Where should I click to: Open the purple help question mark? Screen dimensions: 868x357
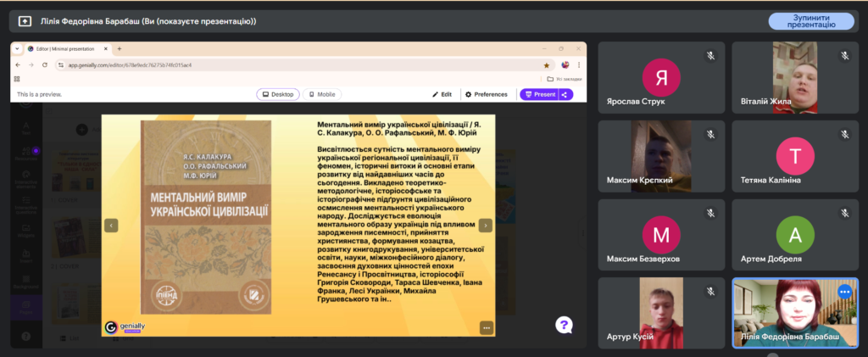(565, 324)
